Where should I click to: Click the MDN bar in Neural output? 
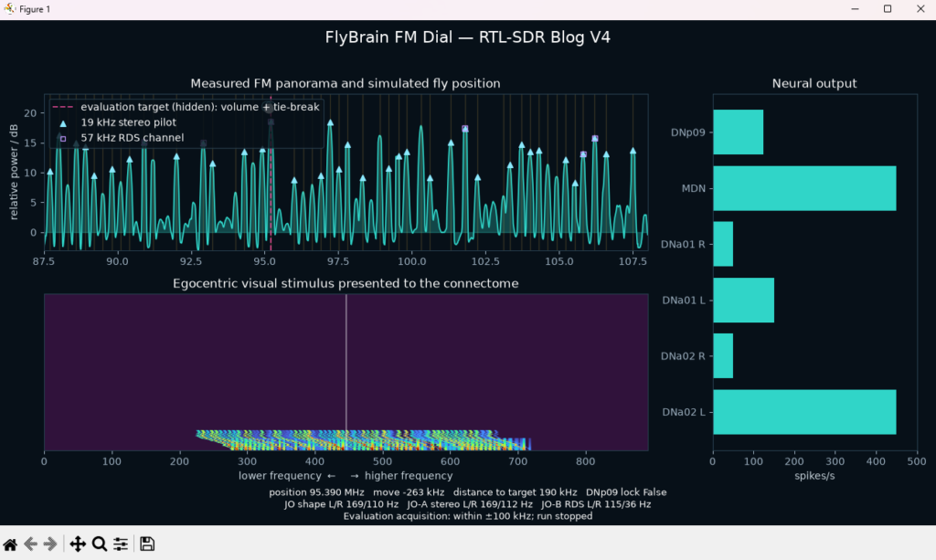point(804,188)
